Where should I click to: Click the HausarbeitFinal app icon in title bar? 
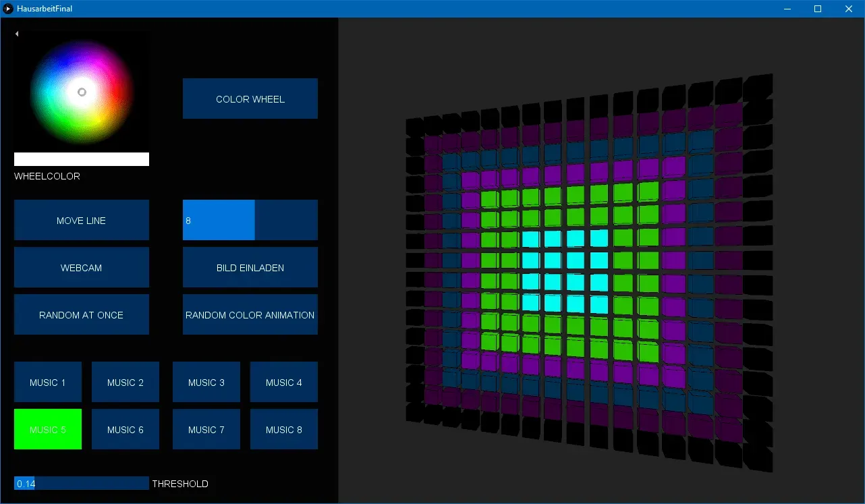click(x=8, y=9)
